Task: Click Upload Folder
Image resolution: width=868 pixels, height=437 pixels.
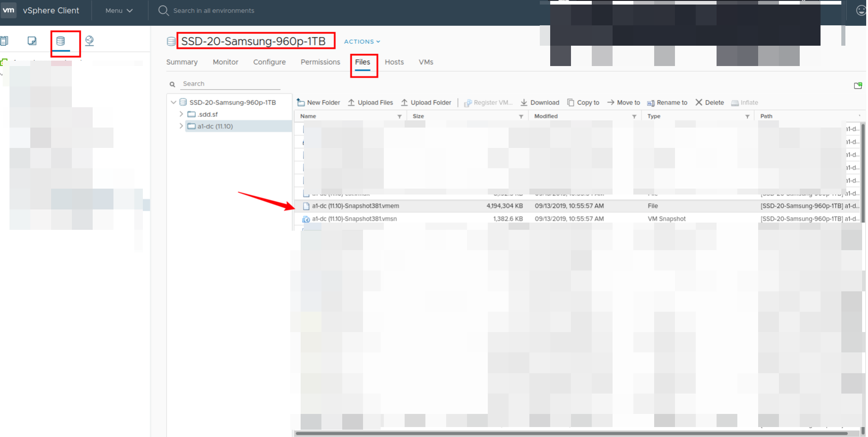Action: (x=426, y=103)
